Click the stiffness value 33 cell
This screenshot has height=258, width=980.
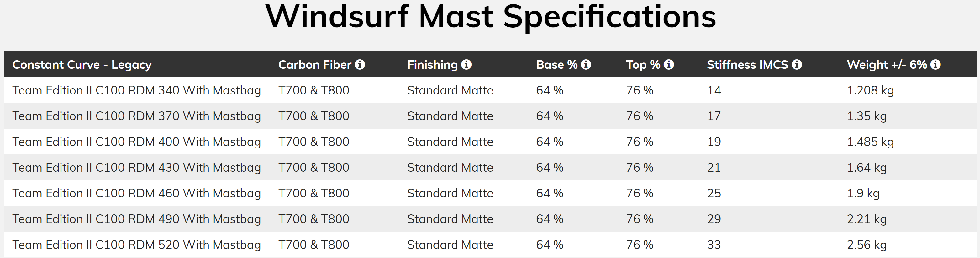pyautogui.click(x=714, y=245)
